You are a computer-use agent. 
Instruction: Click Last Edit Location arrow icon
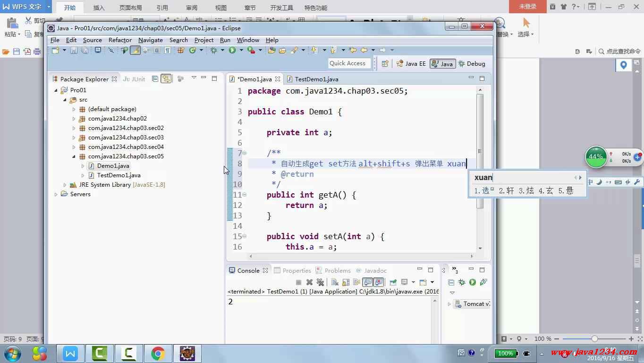pos(353,50)
